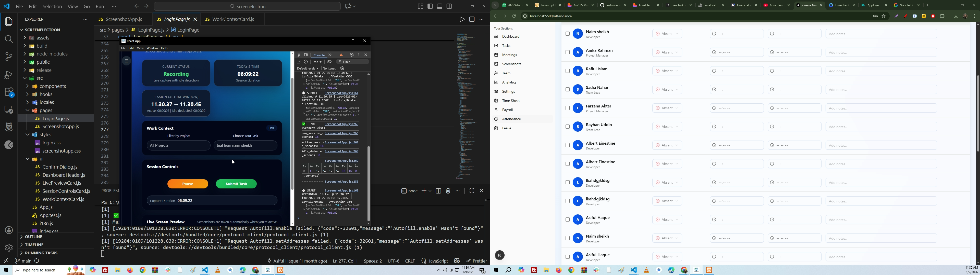The height and width of the screenshot is (275, 980).
Task: Open the Absent dropdown for Rafiul Islam
Action: pos(667,71)
